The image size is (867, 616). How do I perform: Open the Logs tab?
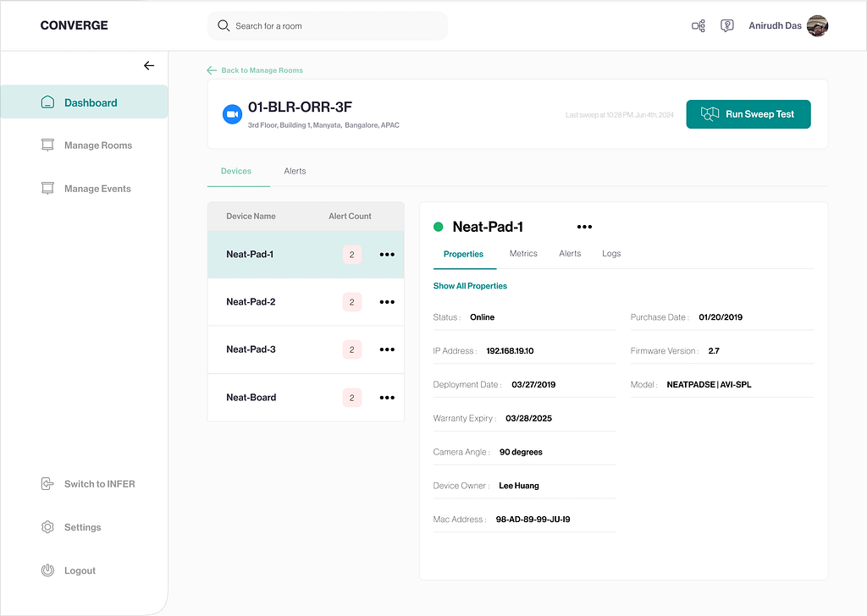pos(611,254)
